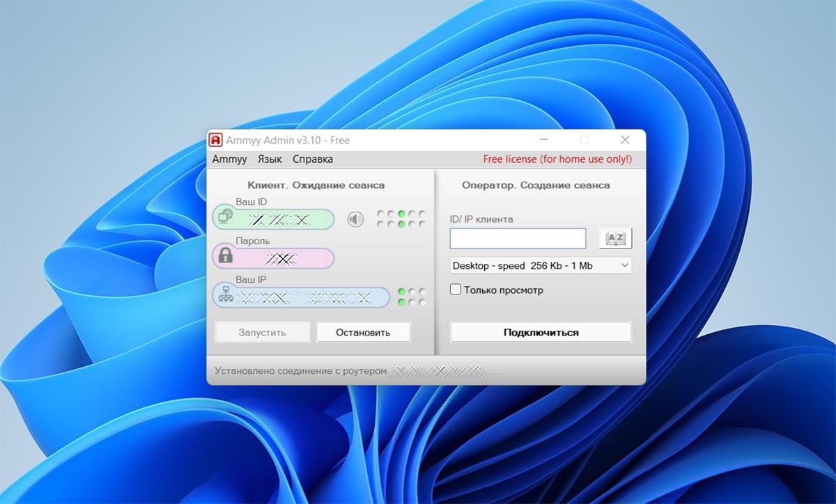
Task: Enable the Только просмотр checkbox
Action: coord(456,290)
